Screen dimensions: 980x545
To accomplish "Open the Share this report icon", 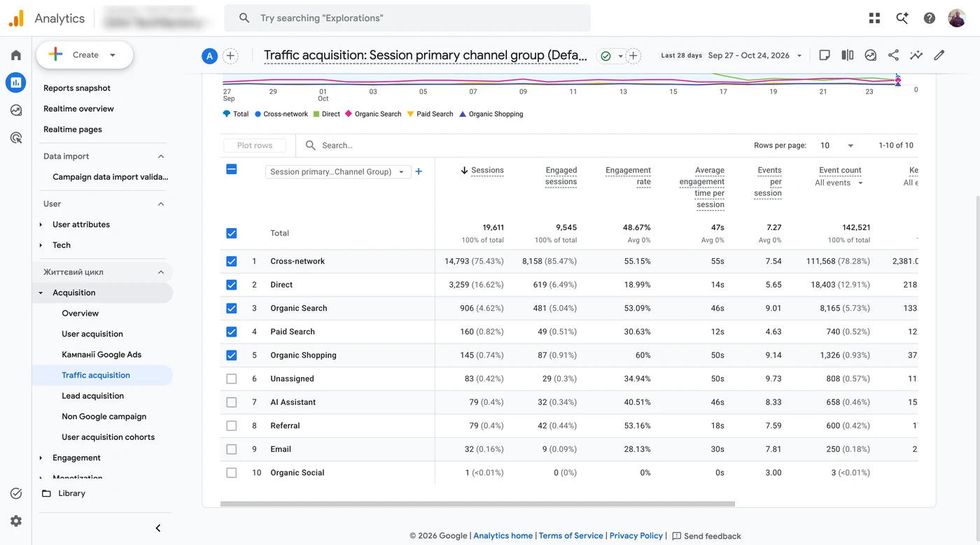I will point(893,55).
